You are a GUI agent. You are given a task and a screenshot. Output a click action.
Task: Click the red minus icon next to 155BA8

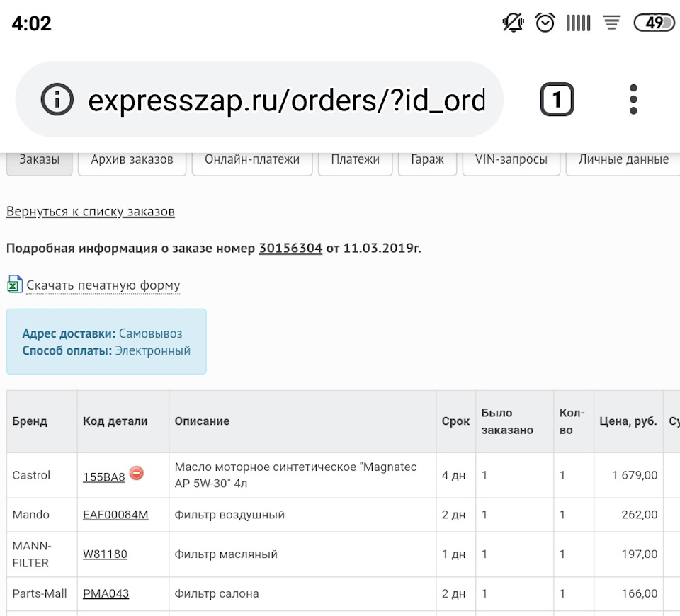click(x=137, y=472)
